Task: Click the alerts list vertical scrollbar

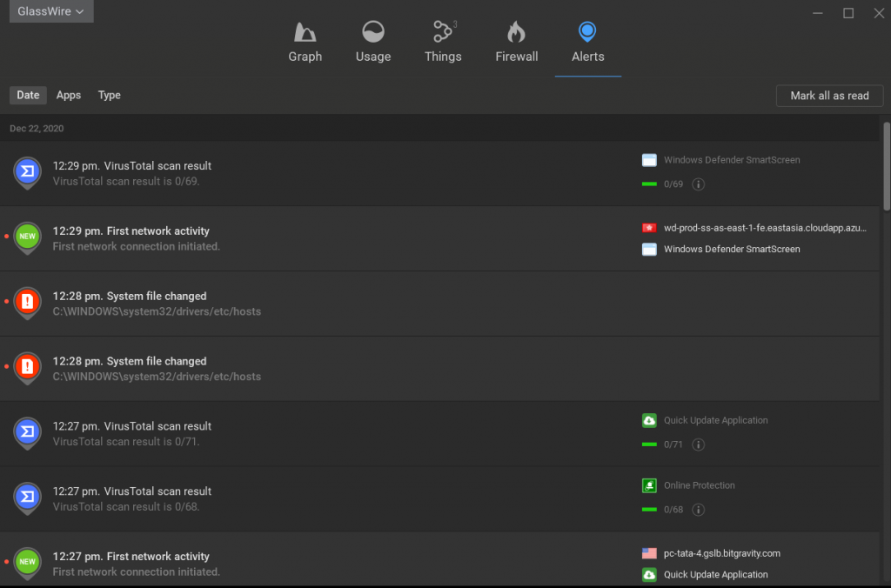Action: click(x=887, y=166)
